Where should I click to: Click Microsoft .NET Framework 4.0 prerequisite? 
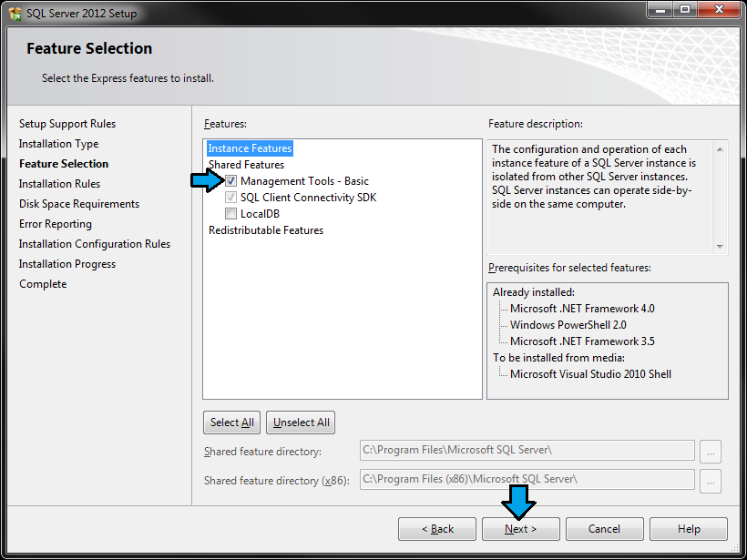[582, 309]
